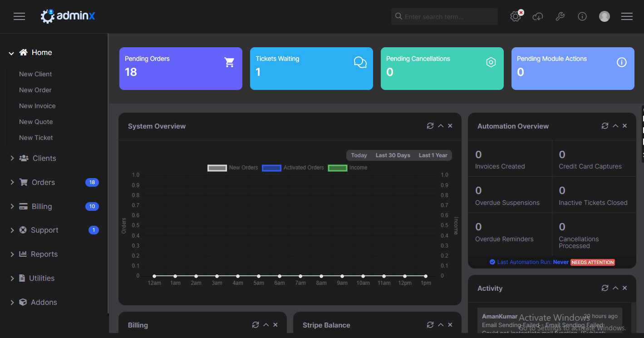Open the wrench tools icon

pyautogui.click(x=560, y=17)
